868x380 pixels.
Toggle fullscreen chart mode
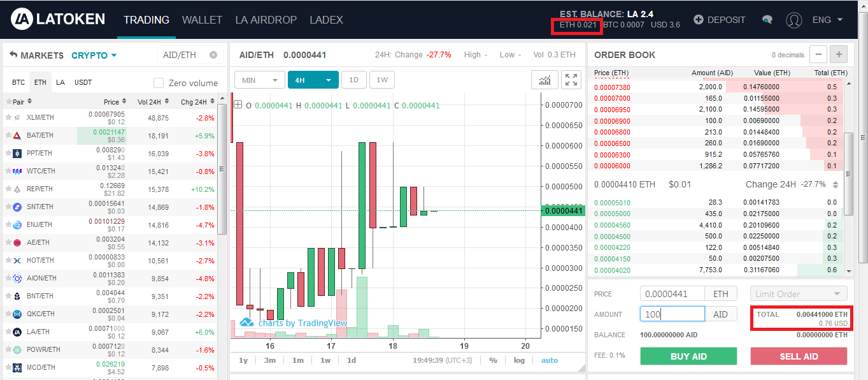(x=571, y=80)
